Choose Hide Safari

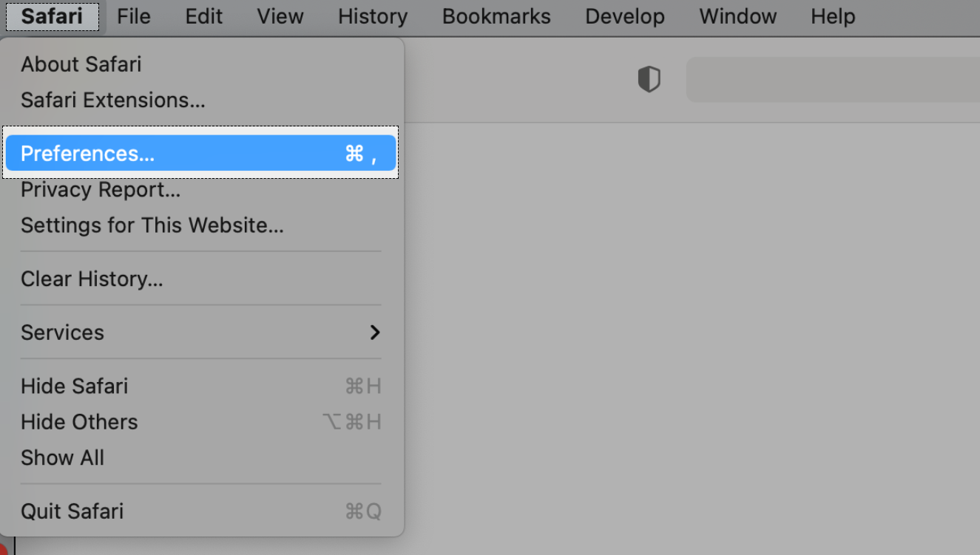[201, 386]
